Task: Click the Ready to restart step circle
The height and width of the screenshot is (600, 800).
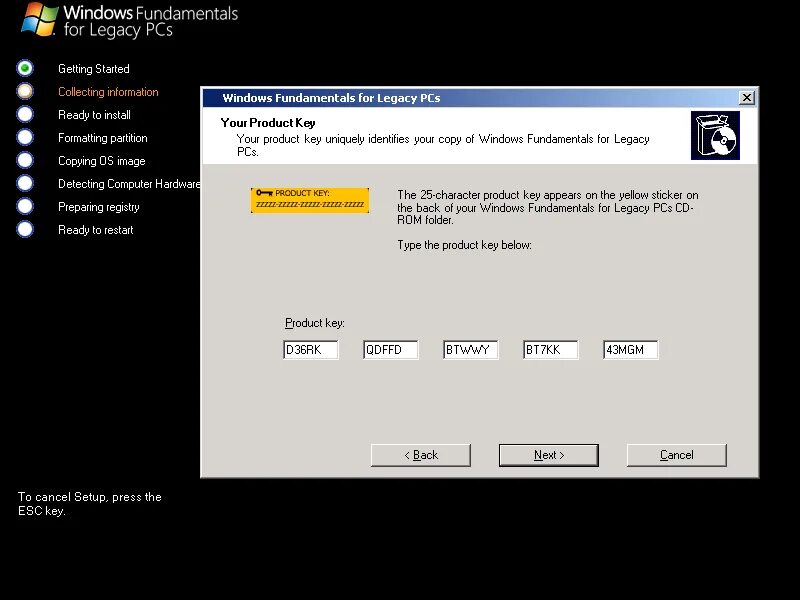Action: pyautogui.click(x=25, y=229)
